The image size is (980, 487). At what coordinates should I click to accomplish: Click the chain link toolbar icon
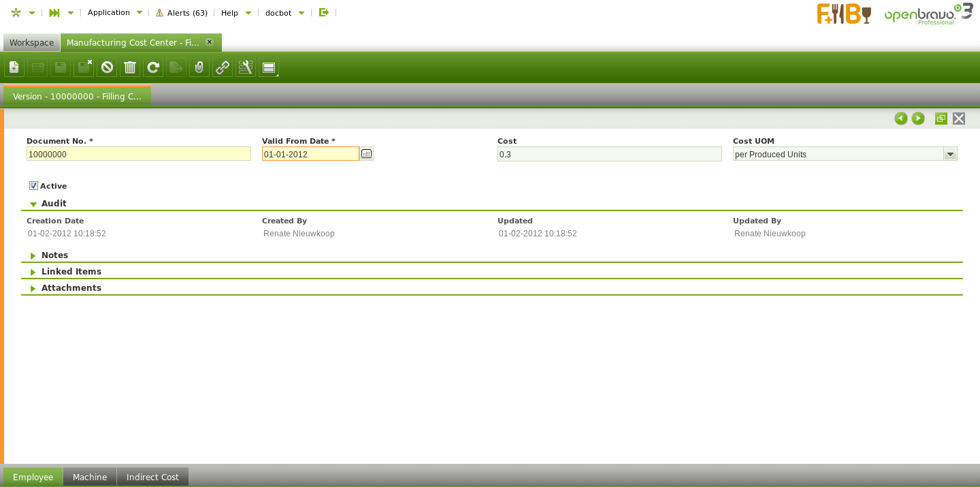(x=223, y=67)
